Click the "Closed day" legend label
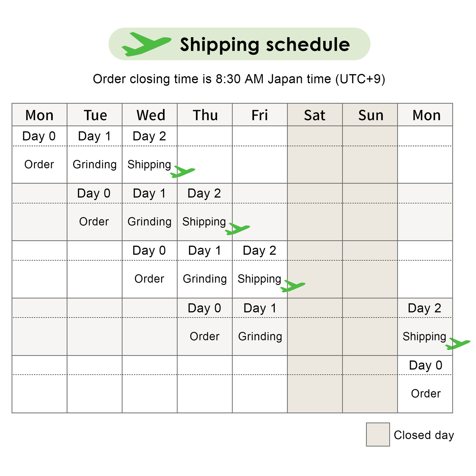The height and width of the screenshot is (476, 476). click(424, 435)
